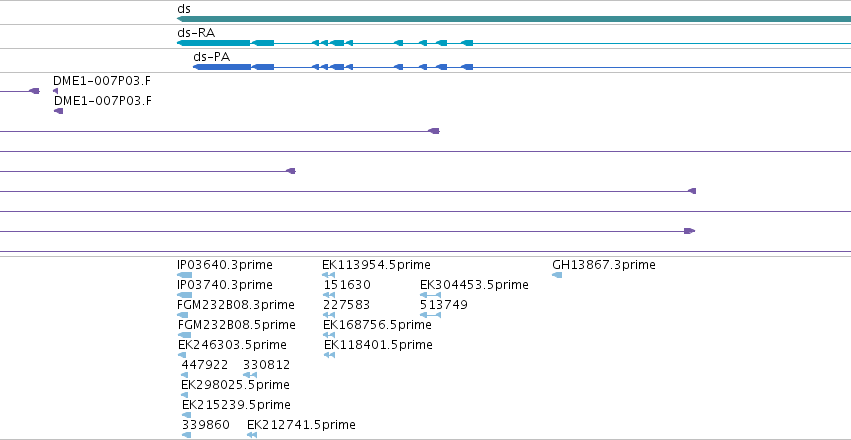Select the EK298025.5prime label
The height and width of the screenshot is (440, 851).
(235, 385)
